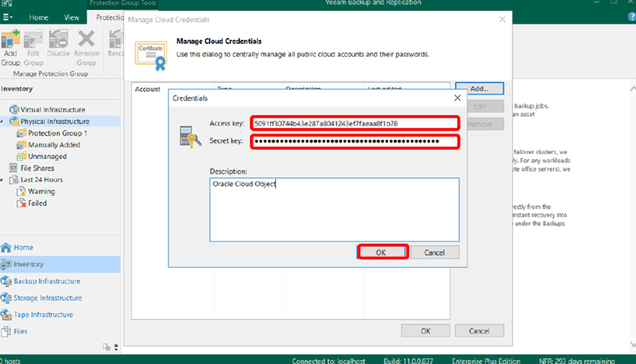Close the Credentials dialog
Viewport: 636px width, 364px height.
click(x=457, y=98)
